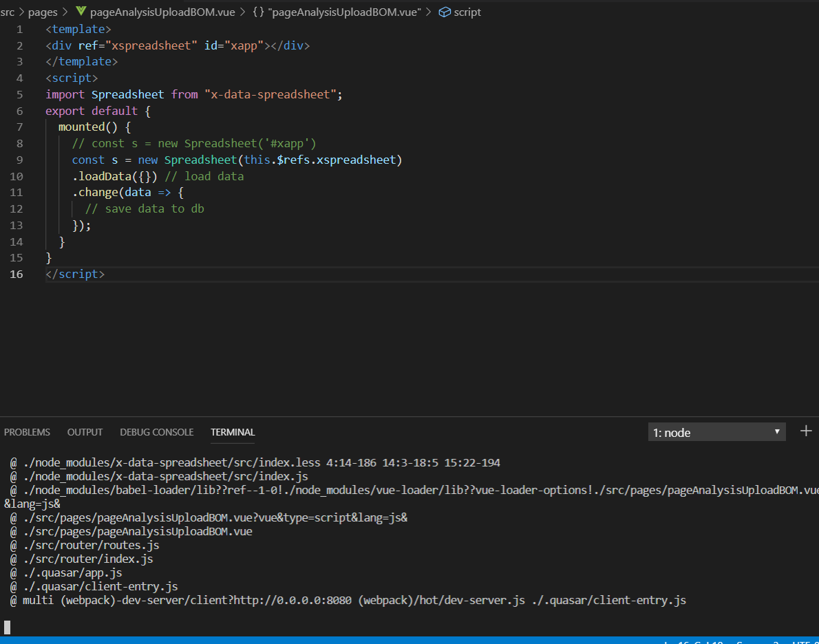819x644 pixels.
Task: Click '.change(data => {' code text
Action: (128, 192)
